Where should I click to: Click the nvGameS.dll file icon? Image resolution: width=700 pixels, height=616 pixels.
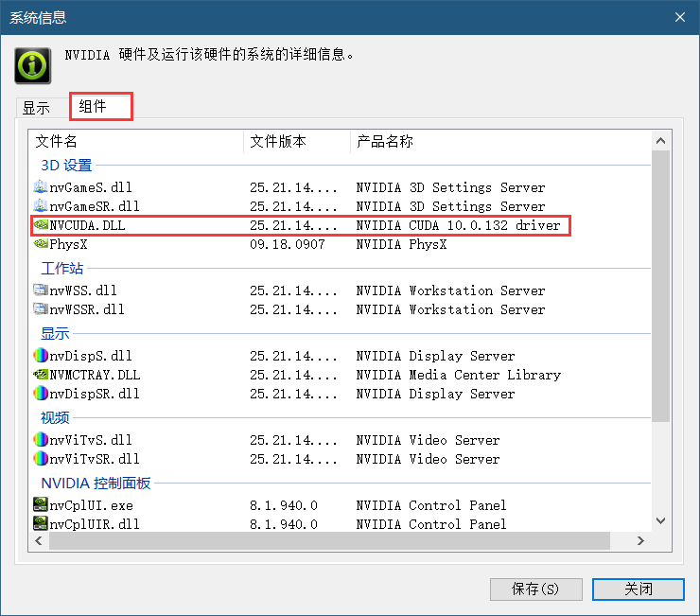point(40,186)
